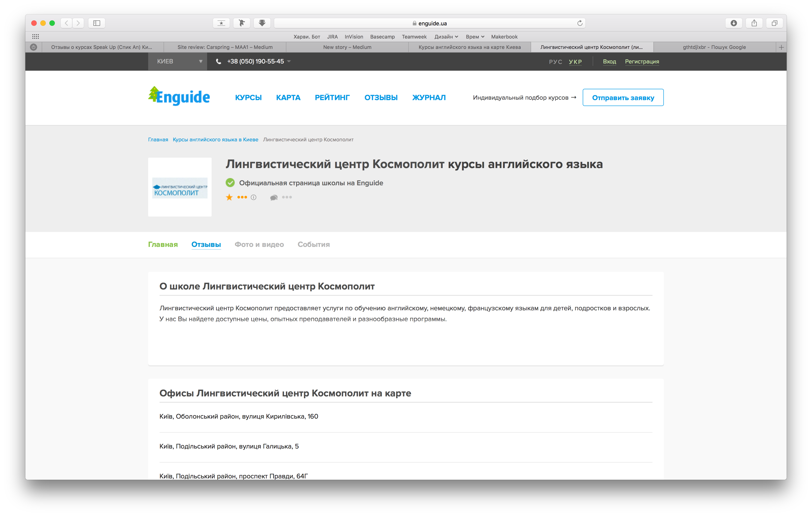The image size is (812, 516).
Task: Switch to New story – Medium tab
Action: pos(347,47)
